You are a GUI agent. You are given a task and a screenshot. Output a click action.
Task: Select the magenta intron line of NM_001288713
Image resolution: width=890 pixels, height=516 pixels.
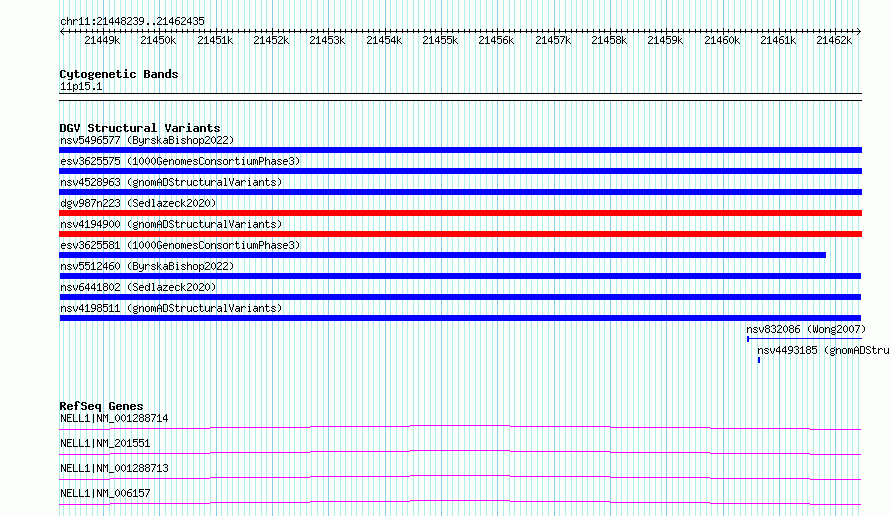[460, 477]
